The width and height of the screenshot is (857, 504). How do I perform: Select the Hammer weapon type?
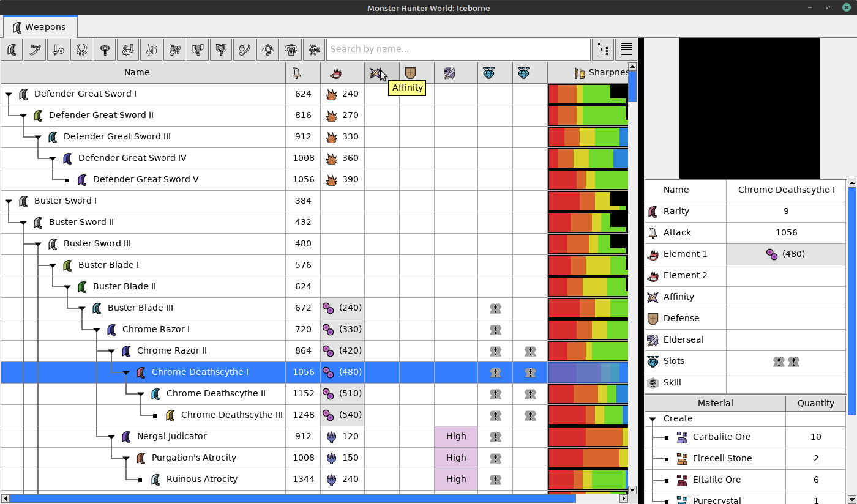105,49
